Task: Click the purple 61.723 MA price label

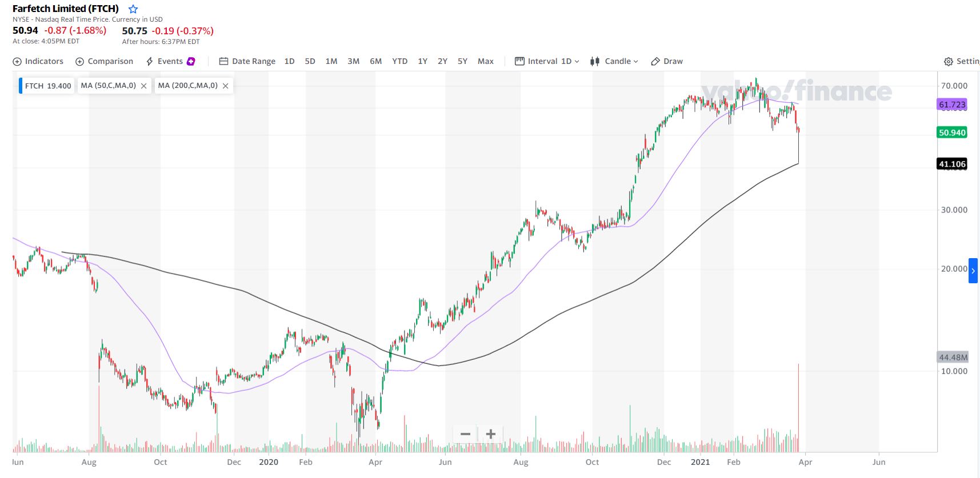Action: [952, 105]
